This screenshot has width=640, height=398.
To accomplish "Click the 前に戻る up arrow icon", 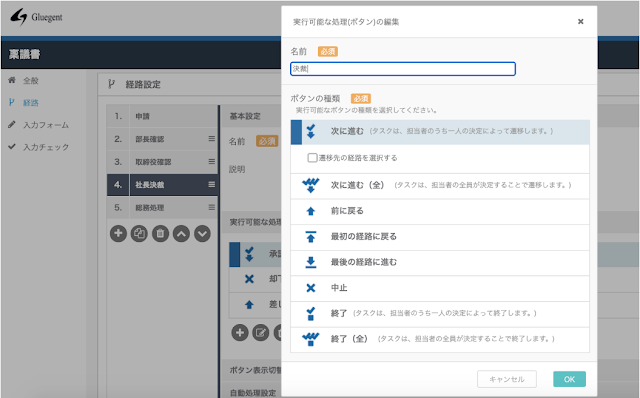I will click(311, 211).
